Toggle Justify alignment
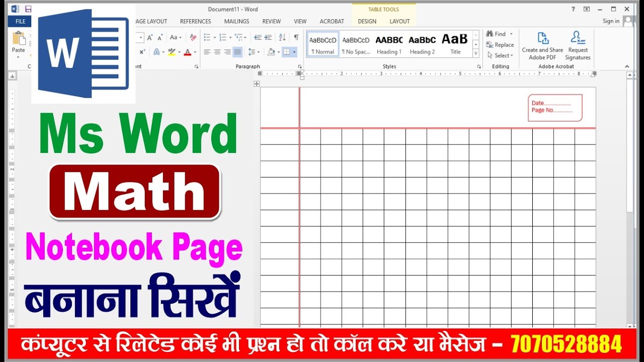The width and height of the screenshot is (644, 362). pyautogui.click(x=237, y=52)
